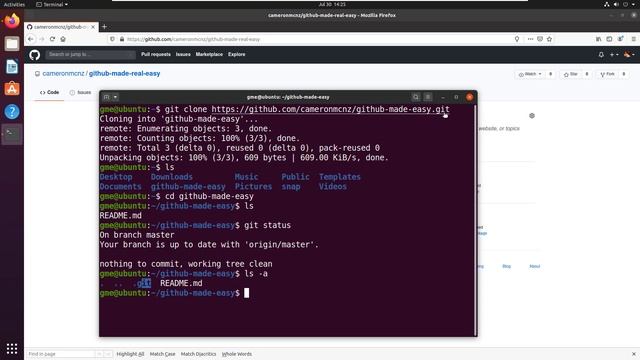The width and height of the screenshot is (640, 360).
Task: Open Pull requests in GitHub header
Action: 156,54
